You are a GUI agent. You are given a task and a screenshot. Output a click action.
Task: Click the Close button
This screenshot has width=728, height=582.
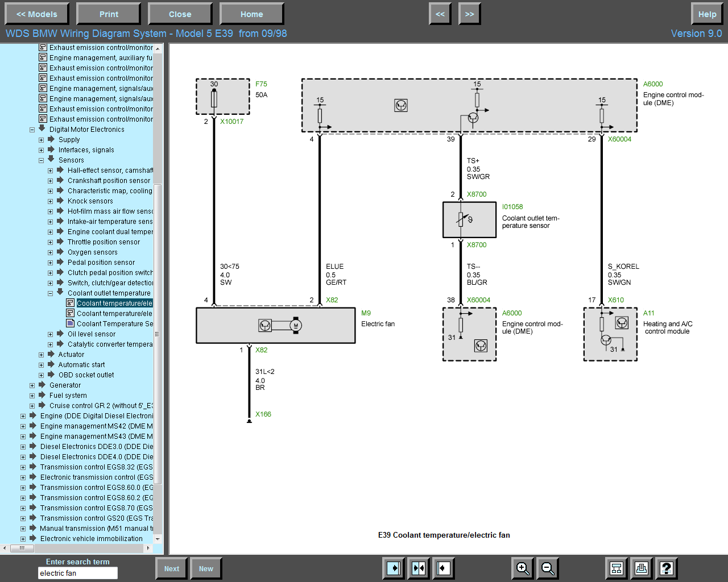(180, 14)
